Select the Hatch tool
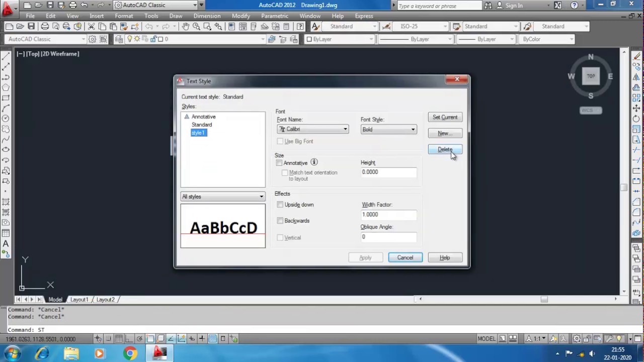 click(x=6, y=202)
